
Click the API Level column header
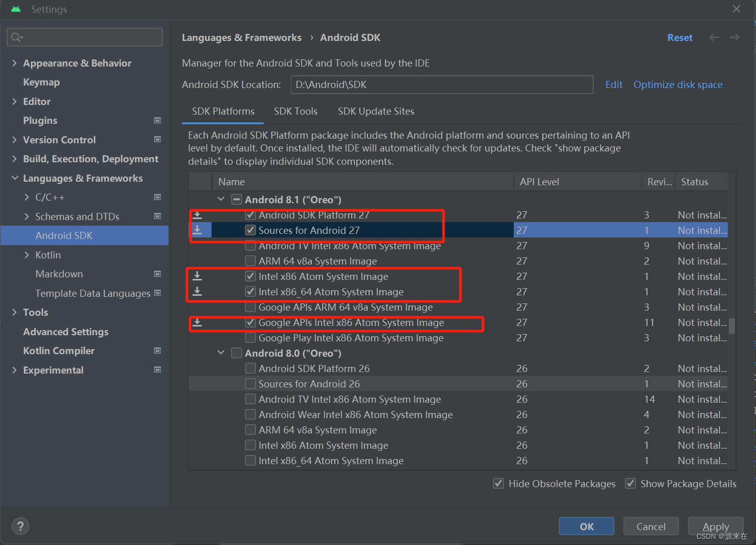577,182
